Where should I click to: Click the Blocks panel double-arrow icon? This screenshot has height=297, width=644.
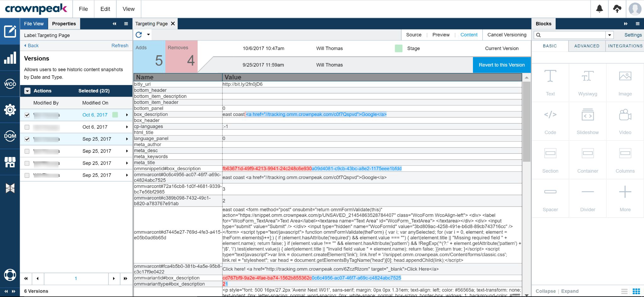[626, 24]
